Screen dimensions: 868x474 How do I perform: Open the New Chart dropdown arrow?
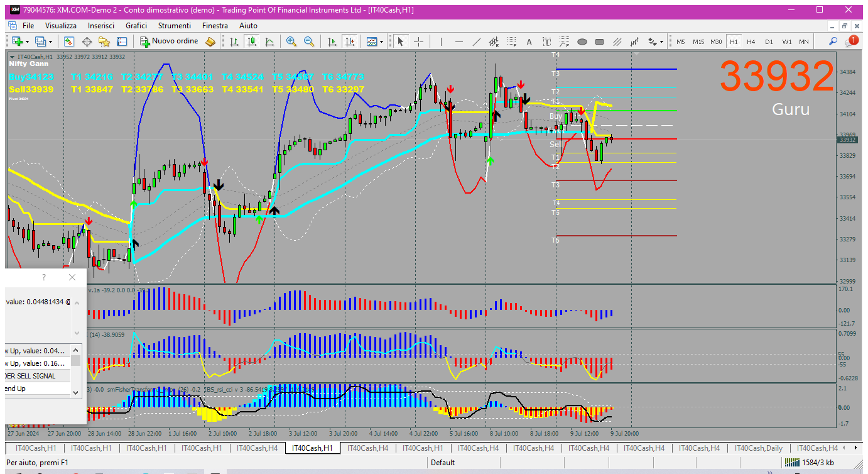[x=27, y=41]
